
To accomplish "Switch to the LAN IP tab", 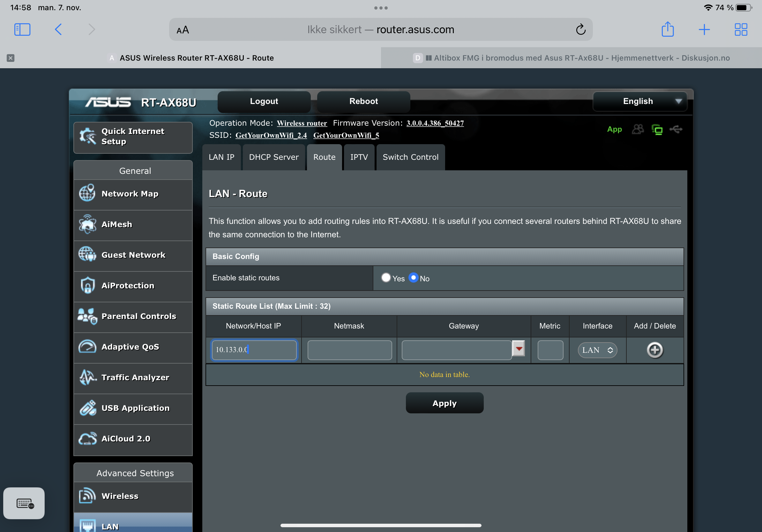I will (221, 157).
